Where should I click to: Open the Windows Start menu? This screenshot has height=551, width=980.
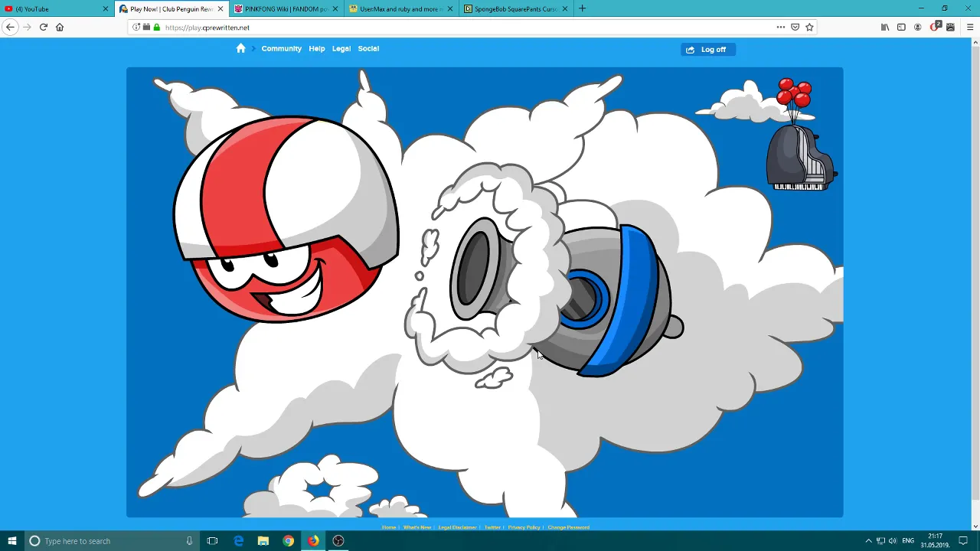coord(11,541)
